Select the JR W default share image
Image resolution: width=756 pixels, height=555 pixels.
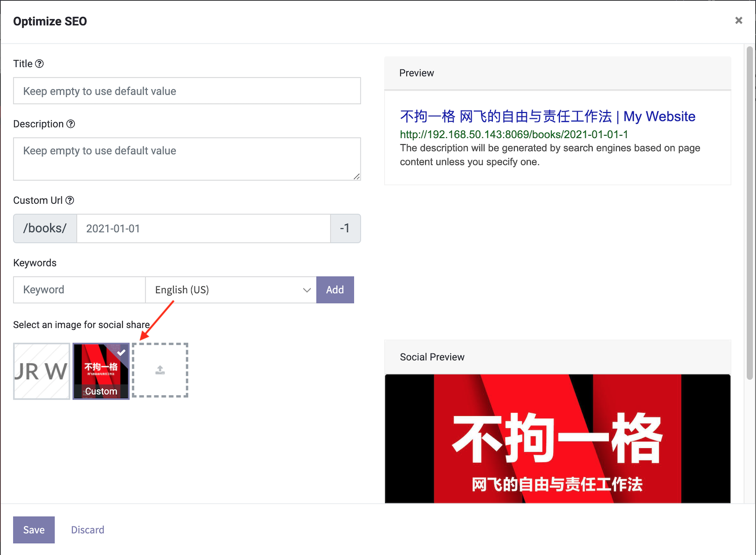click(42, 371)
